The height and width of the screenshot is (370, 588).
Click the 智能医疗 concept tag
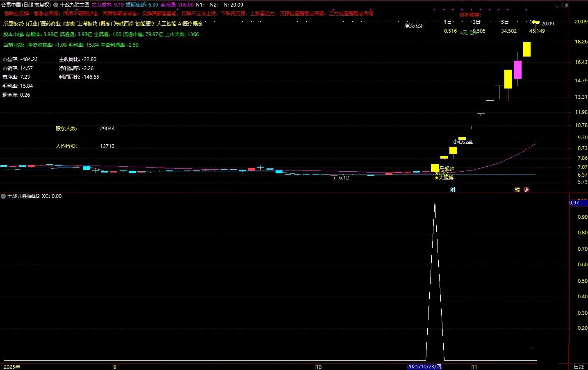(145, 24)
